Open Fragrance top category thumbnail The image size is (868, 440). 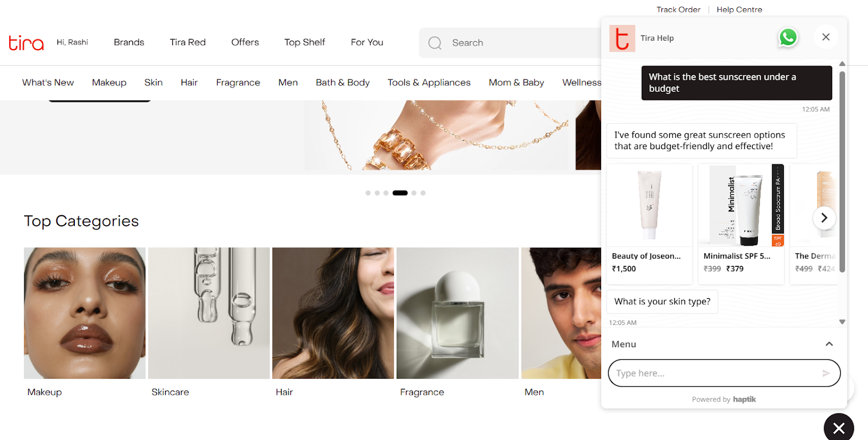click(457, 313)
